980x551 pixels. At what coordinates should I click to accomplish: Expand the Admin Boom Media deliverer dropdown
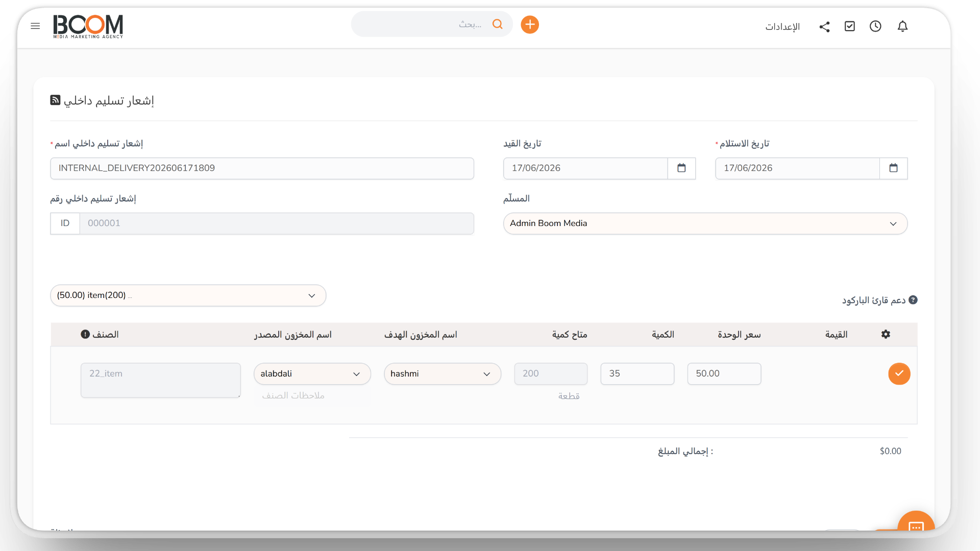705,223
